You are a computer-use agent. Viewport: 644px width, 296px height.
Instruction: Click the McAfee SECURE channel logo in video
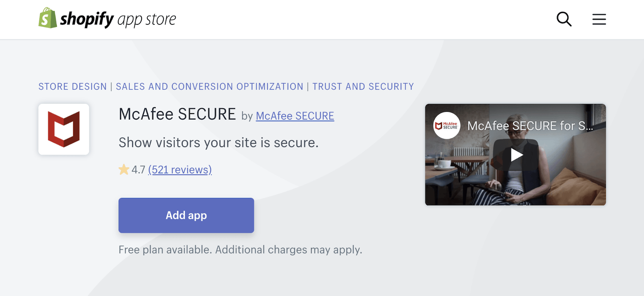tap(447, 126)
